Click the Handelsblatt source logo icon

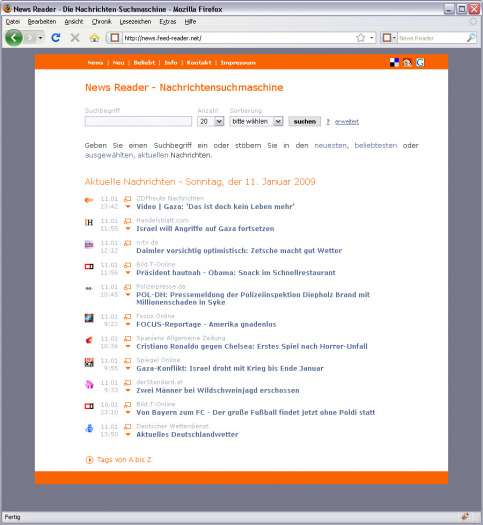(x=89, y=222)
